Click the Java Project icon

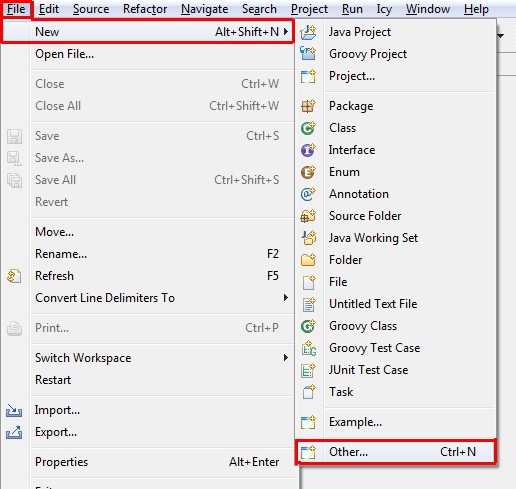(x=308, y=32)
